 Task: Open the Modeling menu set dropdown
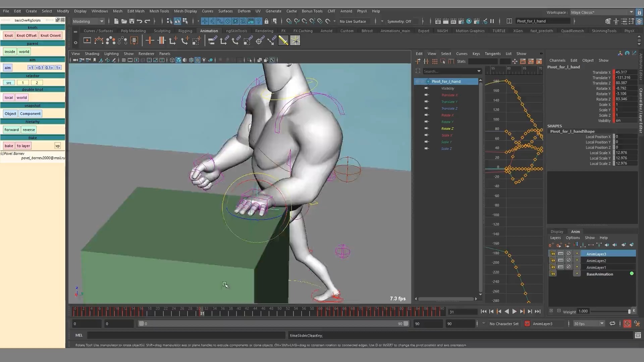tap(88, 21)
